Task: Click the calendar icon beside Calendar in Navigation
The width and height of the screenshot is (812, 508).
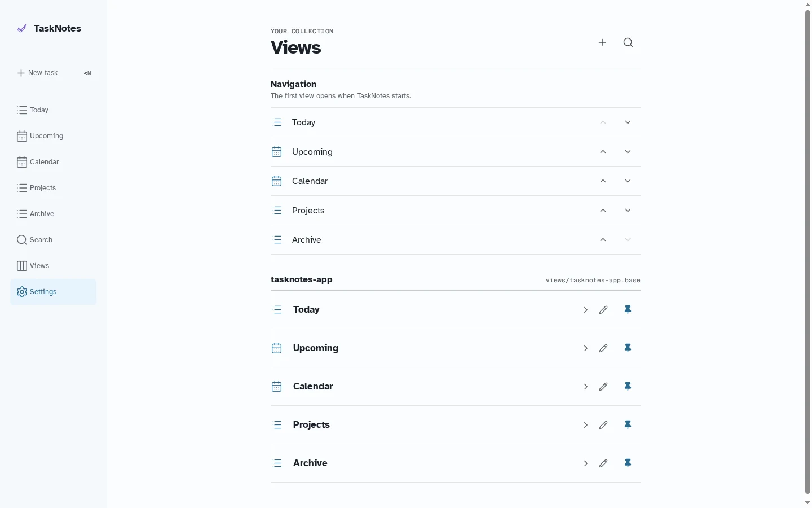Action: [276, 181]
